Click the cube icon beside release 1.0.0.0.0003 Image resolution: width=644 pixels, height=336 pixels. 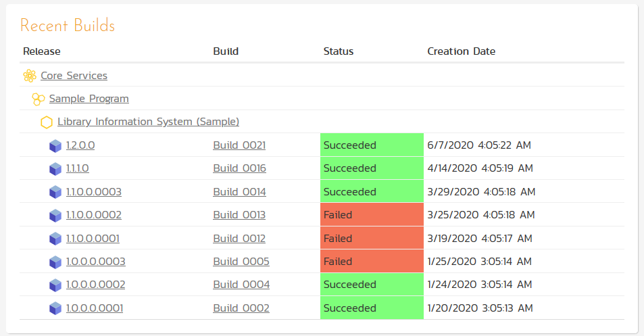(55, 262)
